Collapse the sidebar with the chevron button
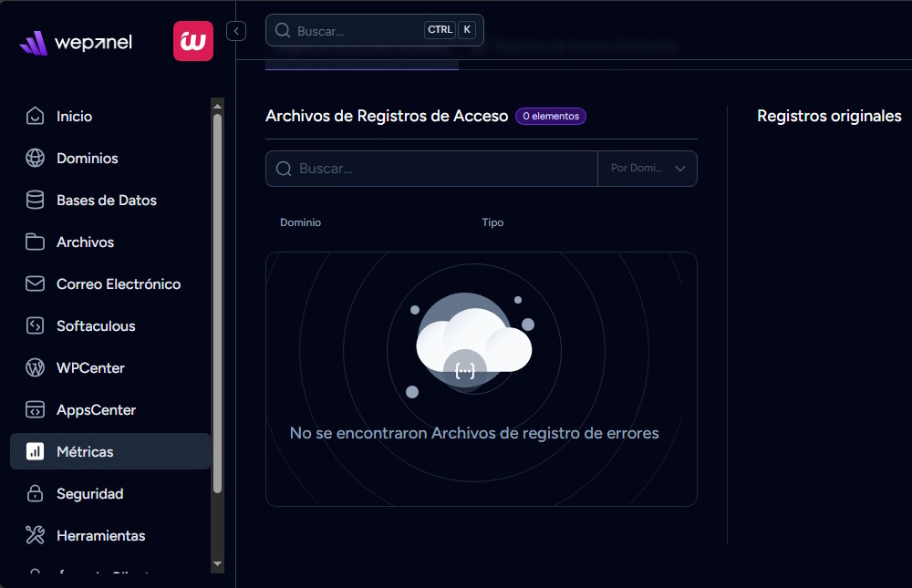 point(236,31)
